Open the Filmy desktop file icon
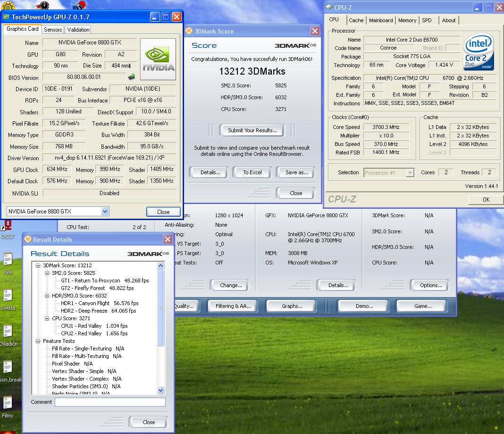Viewport: 504px width, 434px height. click(x=8, y=407)
